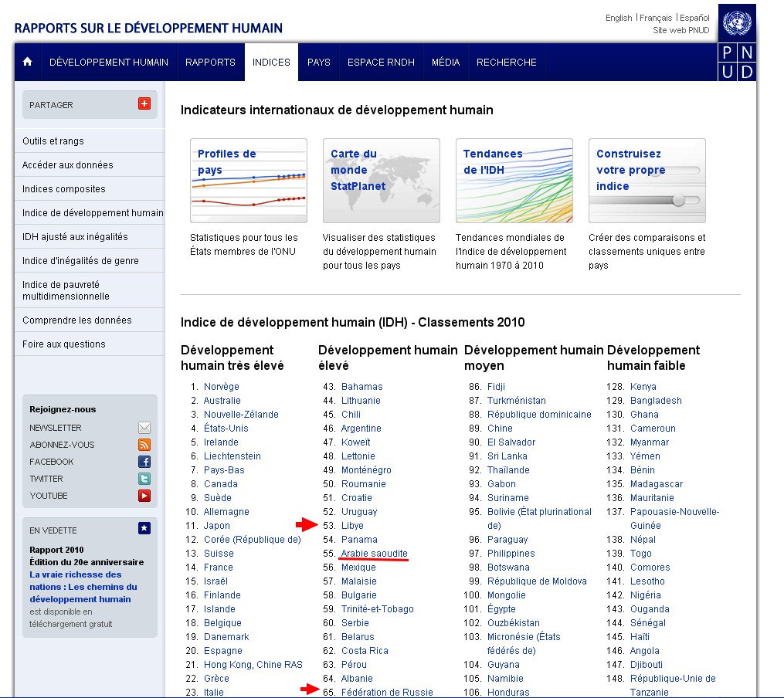Open the Espace RNDH menu
This screenshot has height=698, width=784.
click(381, 62)
